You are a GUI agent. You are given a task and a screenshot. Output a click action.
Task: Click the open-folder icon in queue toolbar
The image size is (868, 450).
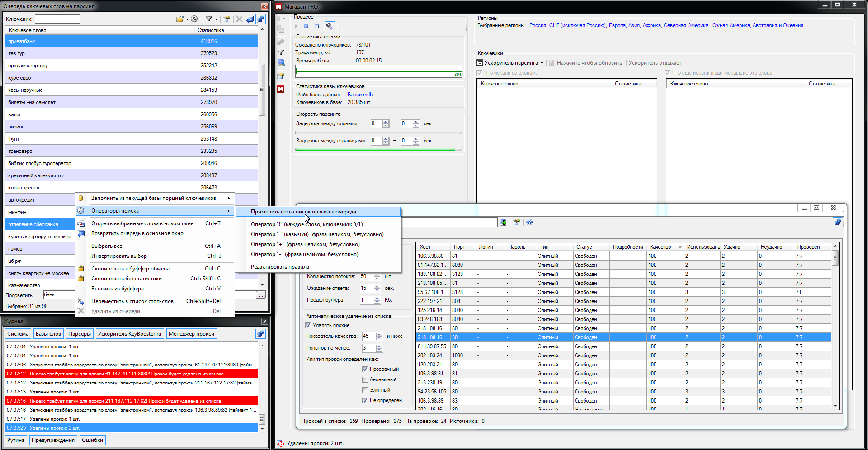coord(179,19)
